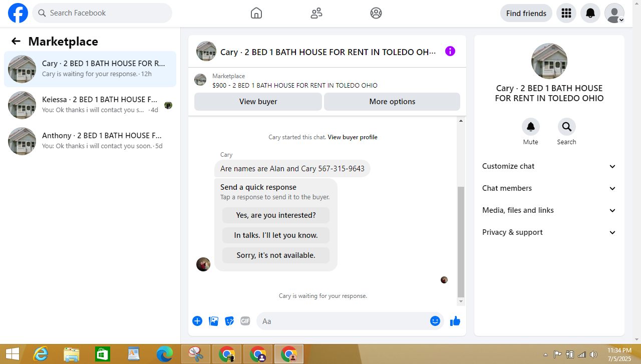Send a thumbs up like
Screen dimensions: 641x364
[x=455, y=321]
